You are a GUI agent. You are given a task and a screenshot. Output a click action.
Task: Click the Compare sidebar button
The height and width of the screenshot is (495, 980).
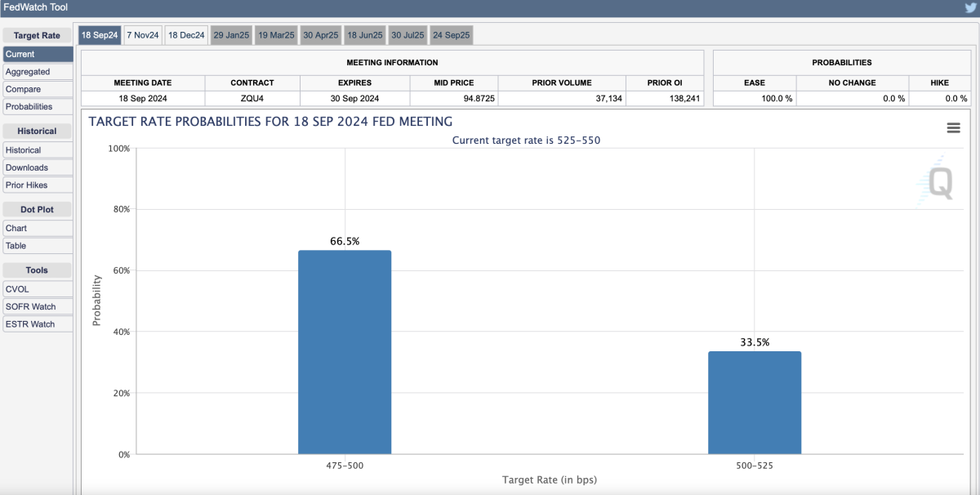tap(23, 89)
